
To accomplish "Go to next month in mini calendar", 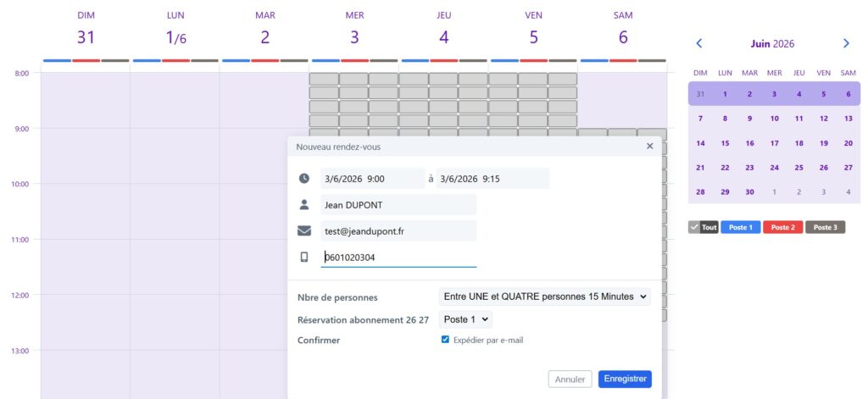I will pyautogui.click(x=846, y=43).
